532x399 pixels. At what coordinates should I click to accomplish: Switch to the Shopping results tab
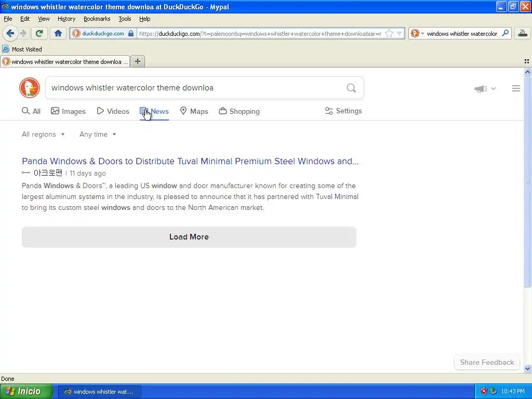pos(239,111)
